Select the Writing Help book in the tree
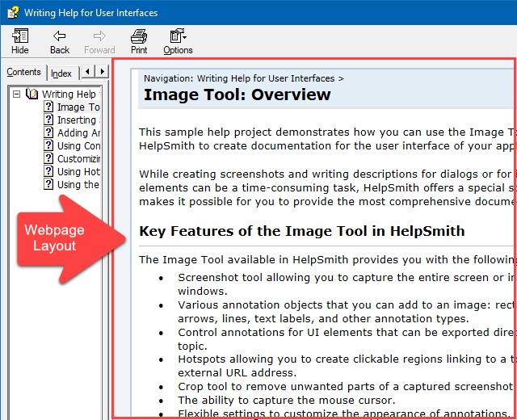Image resolution: width=517 pixels, height=420 pixels. coord(70,94)
